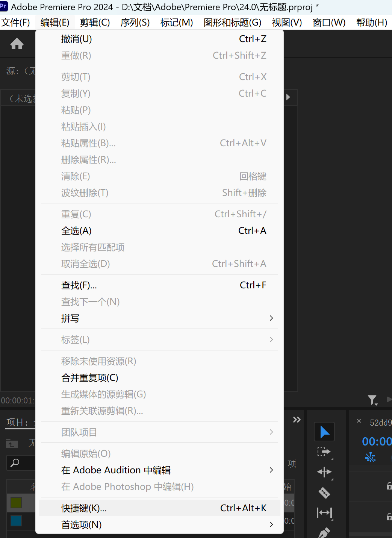Select the Pen tool
Image resolution: width=392 pixels, height=538 pixels.
point(324,532)
